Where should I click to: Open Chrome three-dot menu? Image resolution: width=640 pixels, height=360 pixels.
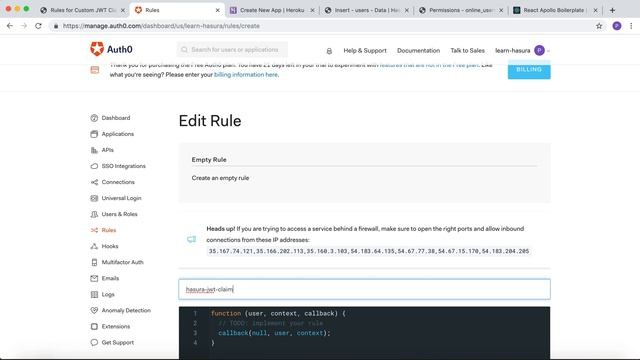pyautogui.click(x=631, y=26)
